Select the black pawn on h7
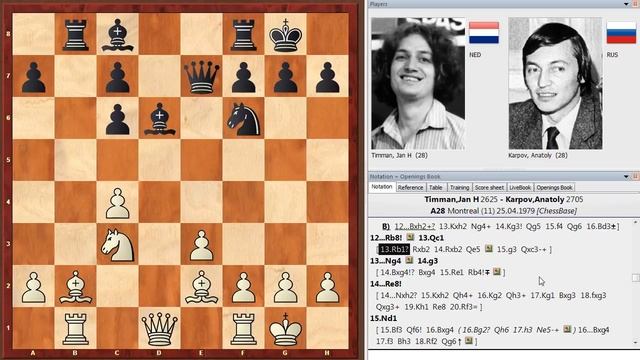This screenshot has height=360, width=640. tap(328, 77)
